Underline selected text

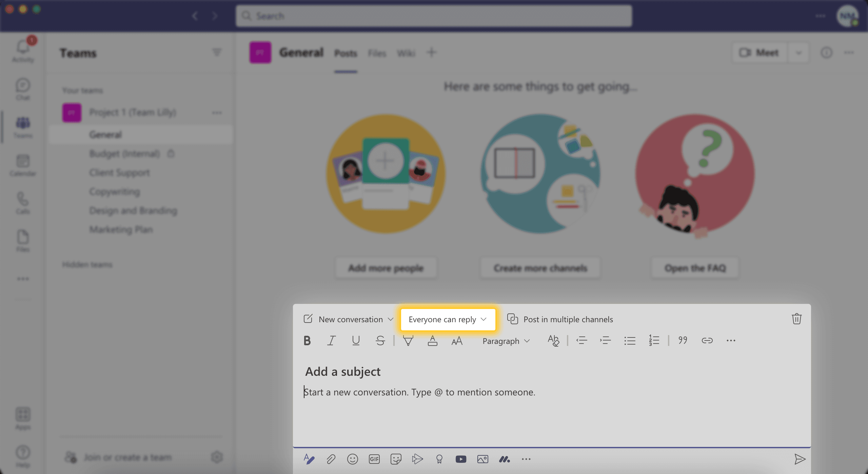[355, 340]
